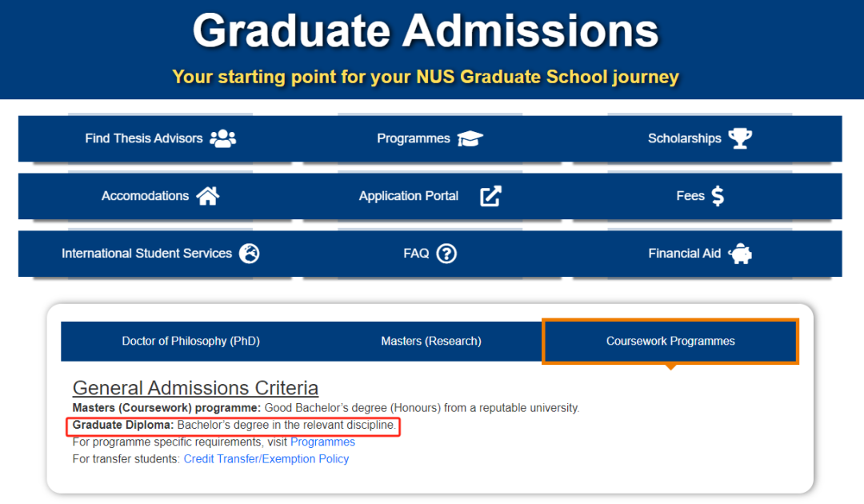Click the Fees button label

pos(690,195)
